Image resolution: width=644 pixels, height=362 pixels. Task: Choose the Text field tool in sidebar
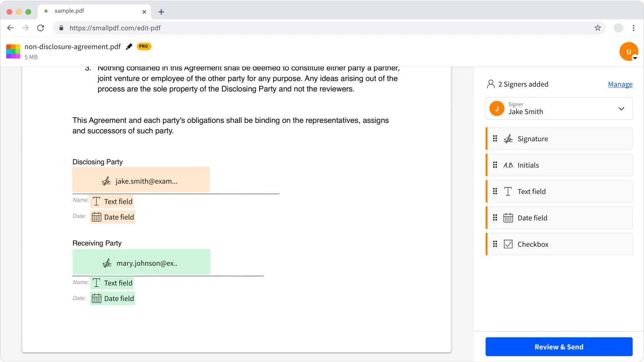[559, 192]
